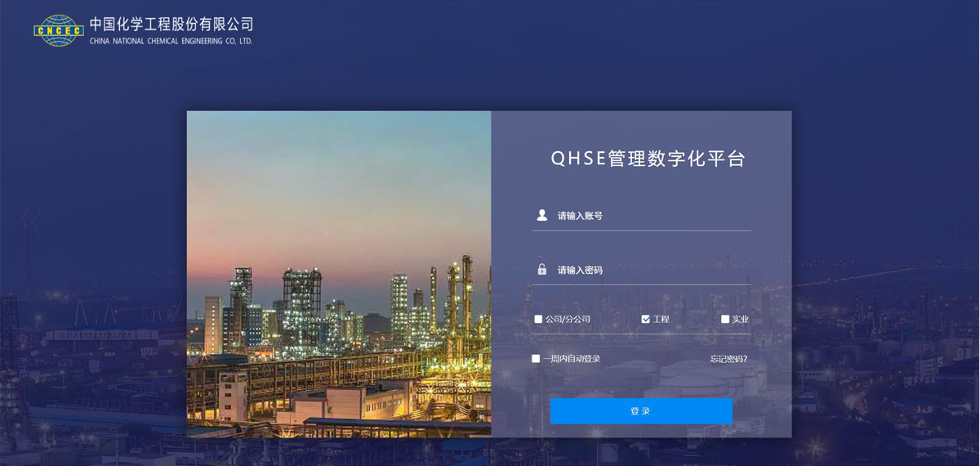Click the 中国化学工程股份有限公司 company name
The image size is (980, 466).
[171, 24]
